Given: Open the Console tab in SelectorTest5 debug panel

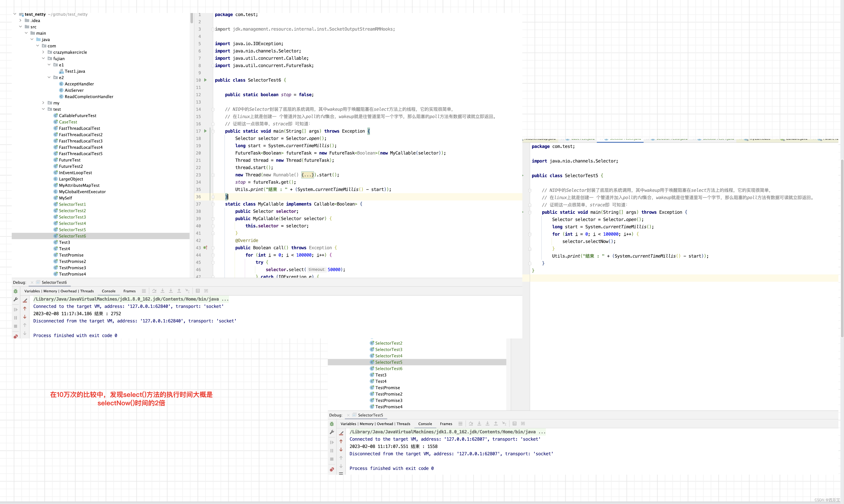Looking at the screenshot, I should pos(425,424).
